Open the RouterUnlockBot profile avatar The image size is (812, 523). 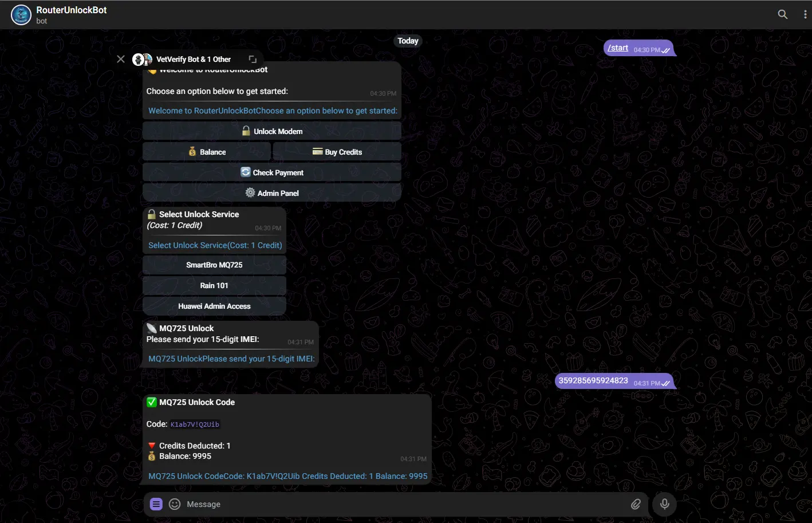pos(21,15)
